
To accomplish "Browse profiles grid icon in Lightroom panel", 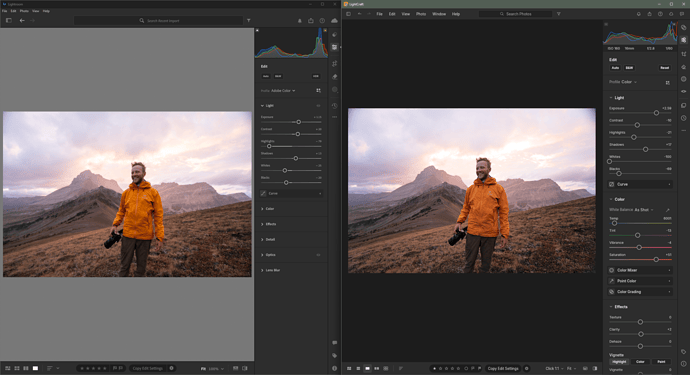I will [x=318, y=90].
